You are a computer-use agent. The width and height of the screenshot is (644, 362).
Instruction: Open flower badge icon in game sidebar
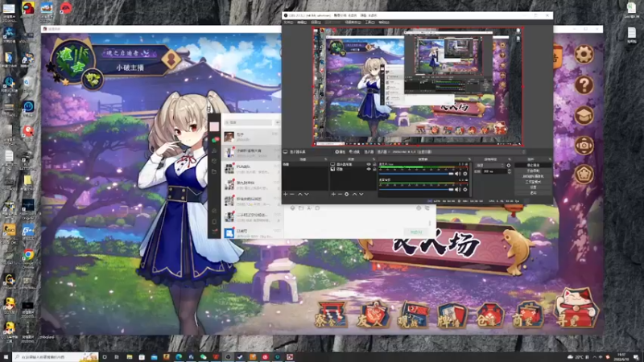(584, 175)
